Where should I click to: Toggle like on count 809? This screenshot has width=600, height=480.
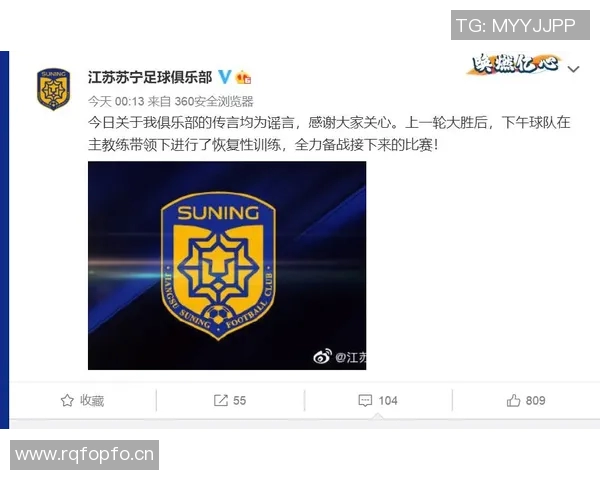coord(535,400)
